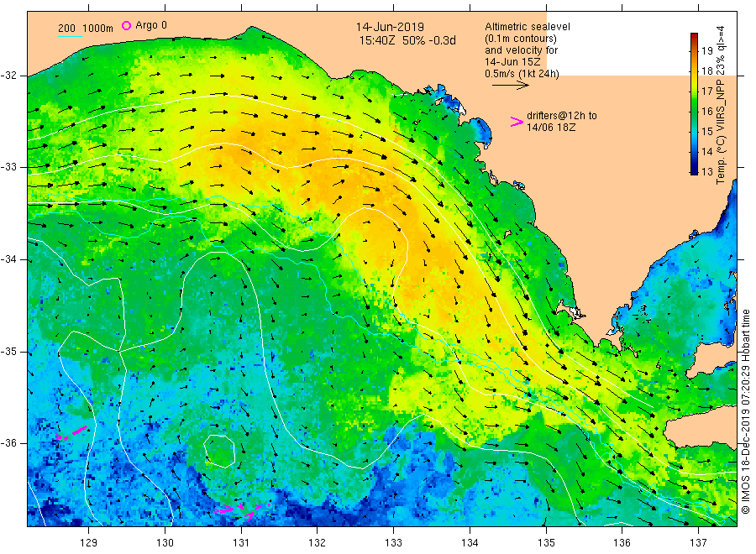Click the longitude label 137
Screen dimensions: 756x554
698,543
